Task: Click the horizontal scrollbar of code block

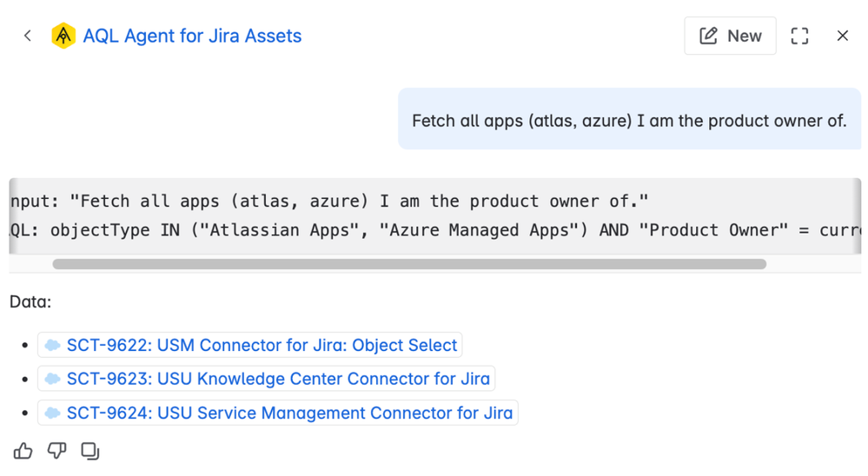Action: pyautogui.click(x=408, y=264)
